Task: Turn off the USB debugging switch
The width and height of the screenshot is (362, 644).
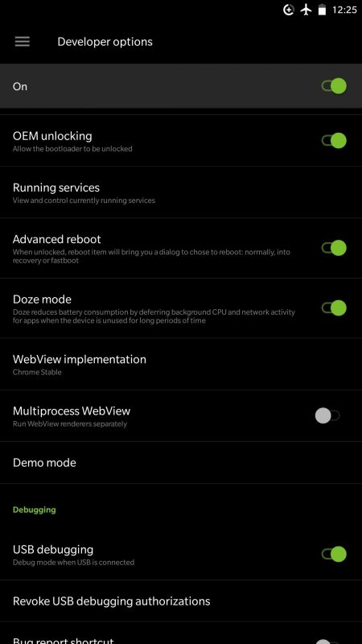Action: pyautogui.click(x=334, y=554)
